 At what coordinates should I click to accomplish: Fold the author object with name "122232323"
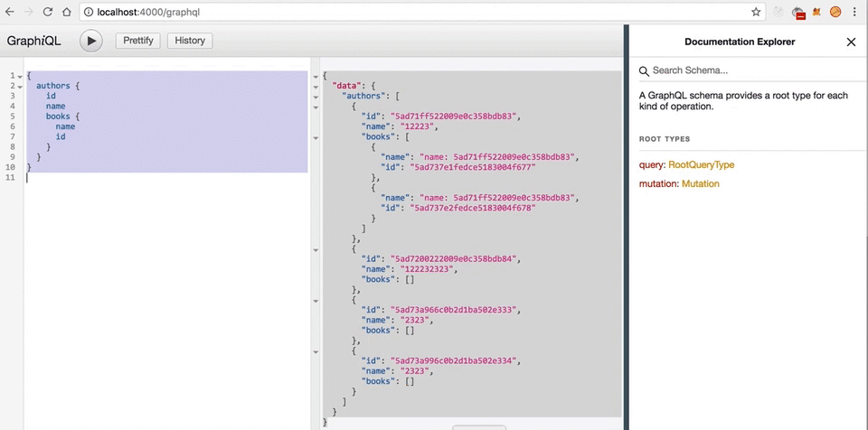click(316, 250)
